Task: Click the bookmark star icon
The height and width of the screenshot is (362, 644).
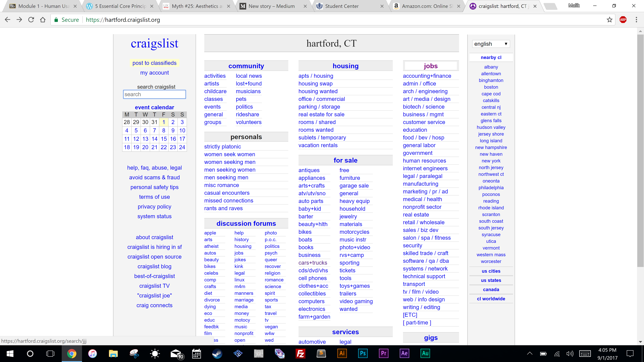Action: (x=609, y=20)
